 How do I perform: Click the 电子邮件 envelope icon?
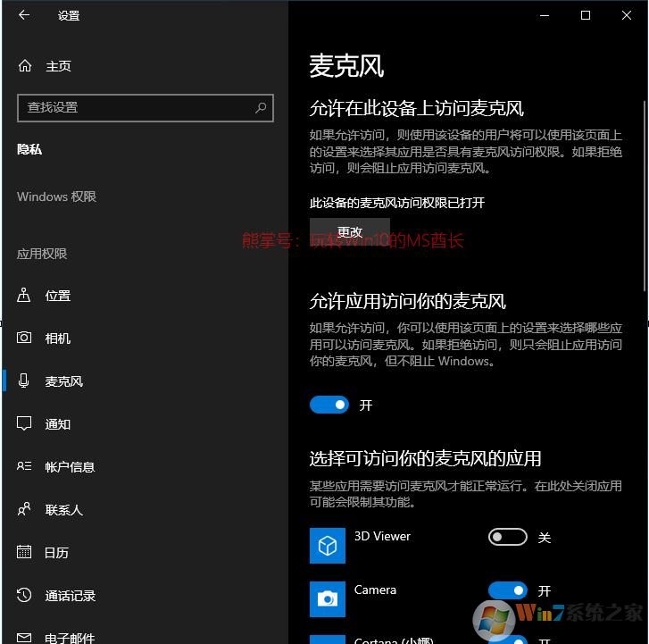point(23,638)
